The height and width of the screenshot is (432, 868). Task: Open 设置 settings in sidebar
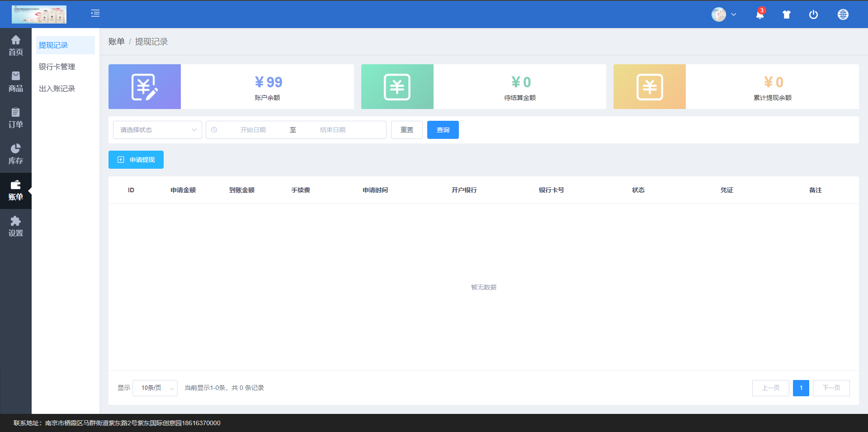16,227
